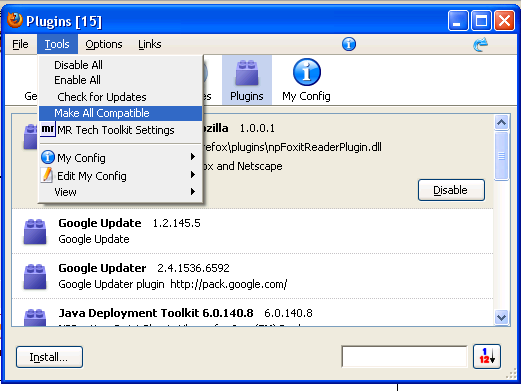Click the npFoxitReaderPlugin.dll path text
521x391 pixels.
[x=292, y=147]
